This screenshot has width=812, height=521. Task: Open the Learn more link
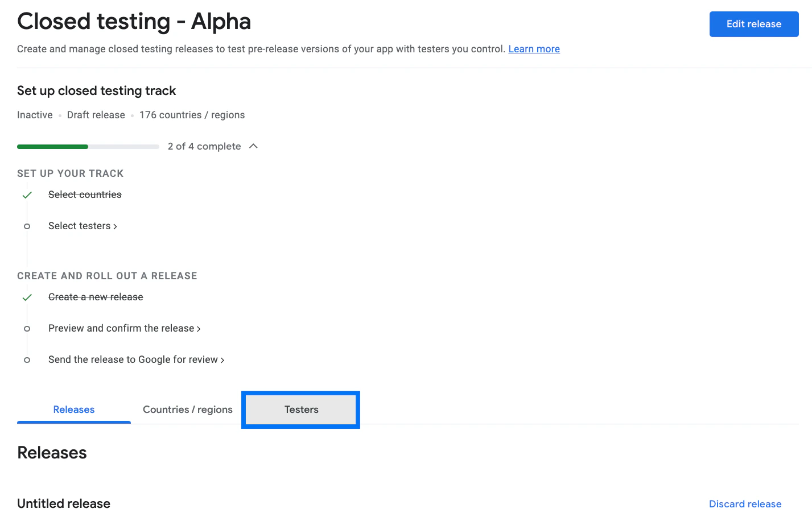(x=534, y=49)
